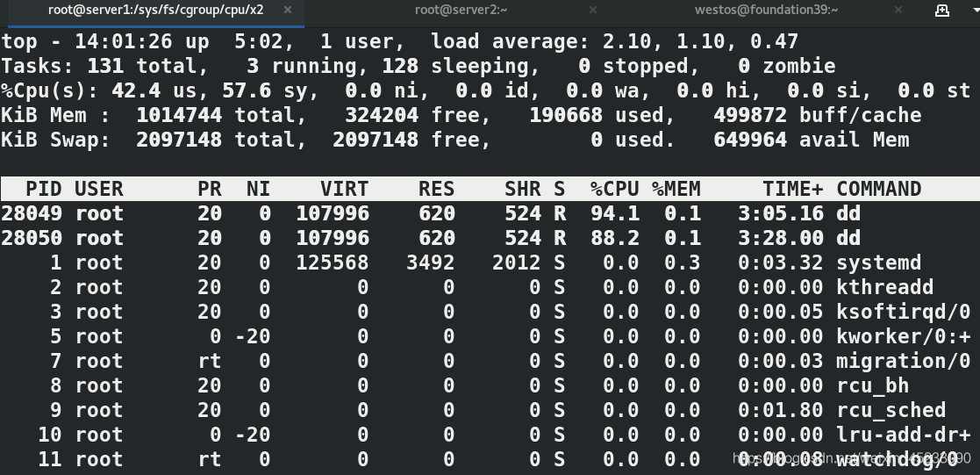The width and height of the screenshot is (980, 475).
Task: Click the 3492 RES value of systemd
Action: coord(431,263)
